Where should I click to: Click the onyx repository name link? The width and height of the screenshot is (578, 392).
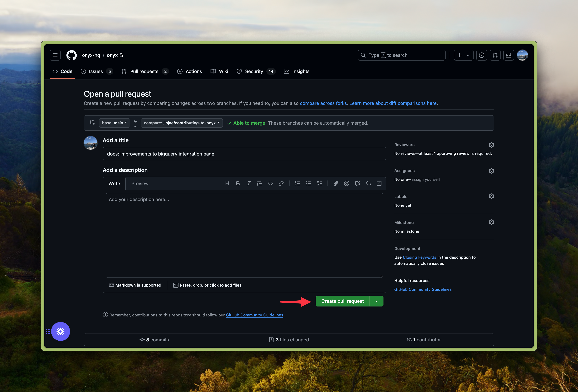(112, 55)
